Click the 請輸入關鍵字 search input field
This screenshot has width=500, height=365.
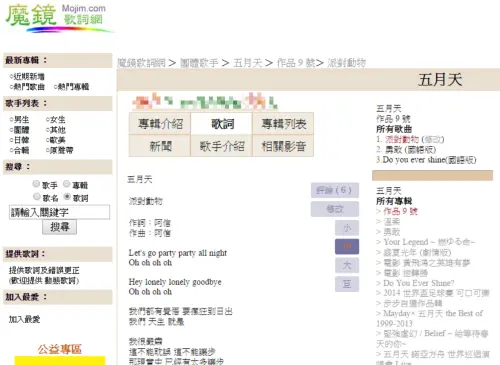pos(59,212)
